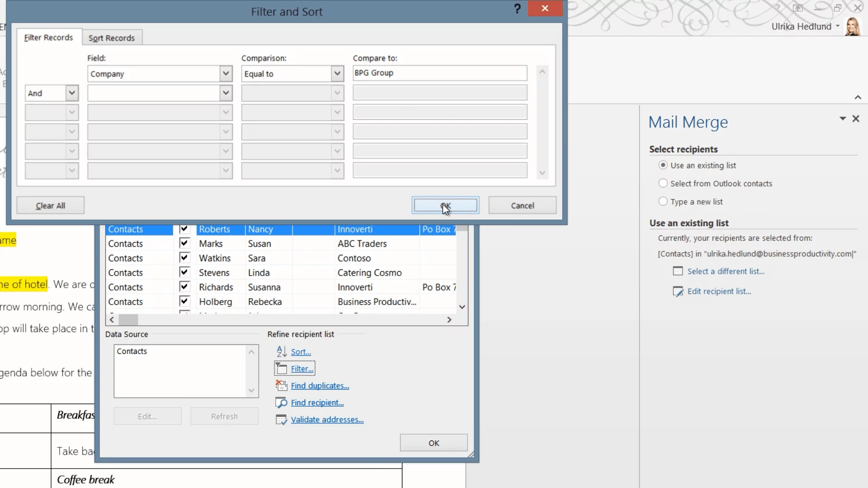Click the Find recipient magnifier icon
This screenshot has height=488, width=868.
tap(281, 403)
